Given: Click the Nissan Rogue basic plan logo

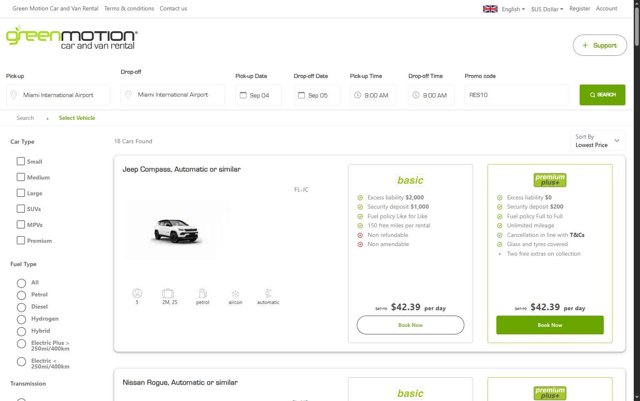Looking at the screenshot, I should click(x=410, y=393).
